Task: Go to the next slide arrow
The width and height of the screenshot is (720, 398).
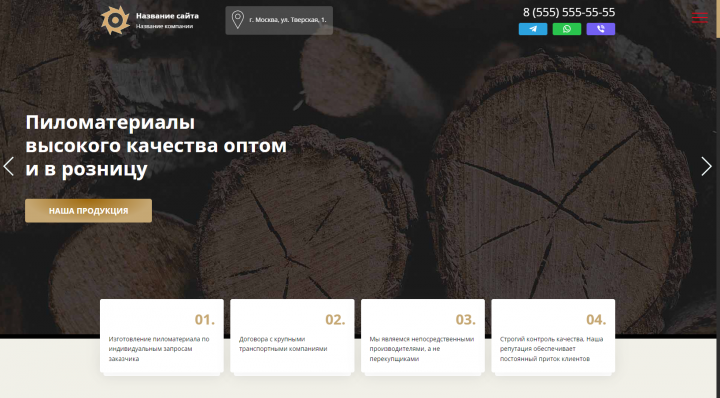Action: point(706,166)
